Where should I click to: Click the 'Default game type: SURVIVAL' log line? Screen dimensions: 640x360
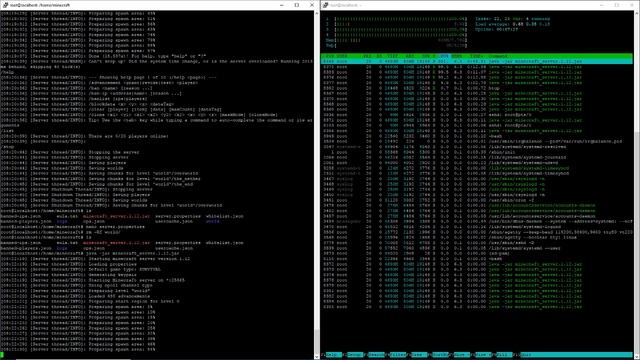coord(81,269)
